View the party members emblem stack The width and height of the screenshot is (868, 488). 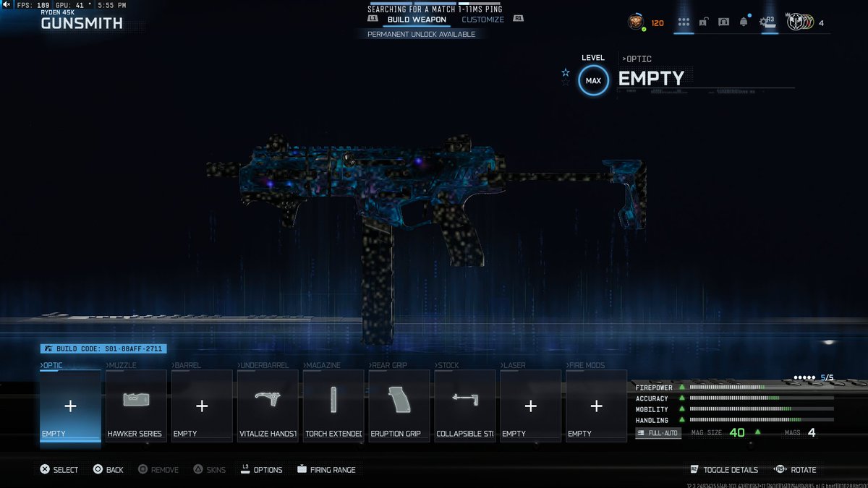click(799, 22)
